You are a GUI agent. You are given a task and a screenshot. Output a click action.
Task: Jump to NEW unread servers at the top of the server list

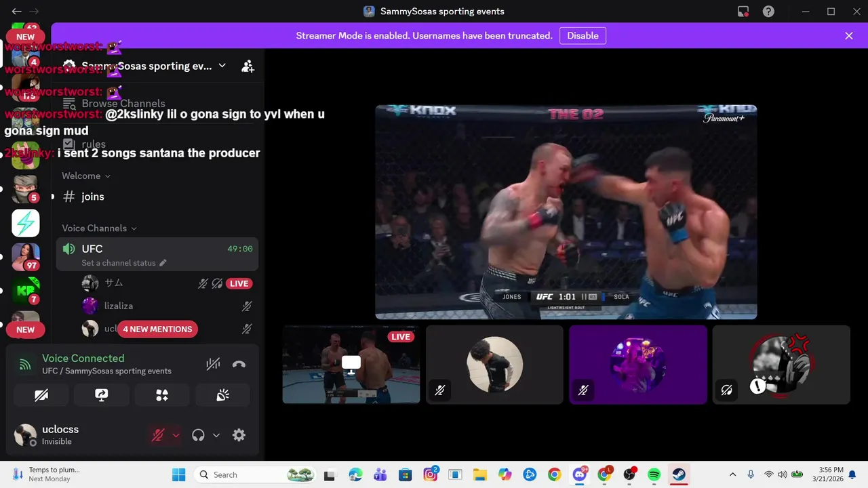[x=26, y=37]
